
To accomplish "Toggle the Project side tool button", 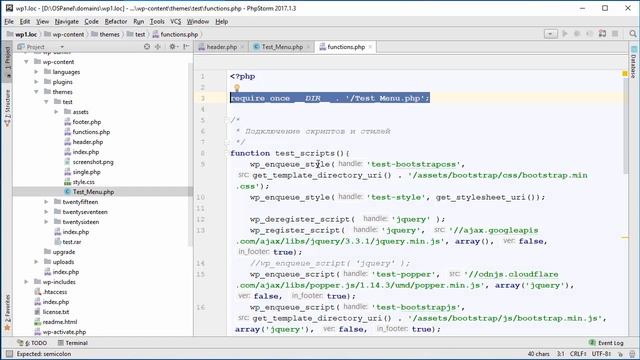I will pos(7,62).
